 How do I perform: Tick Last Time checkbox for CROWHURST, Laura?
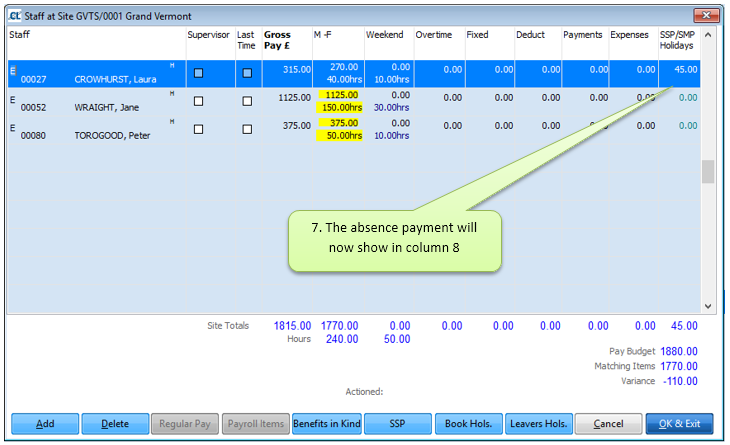point(247,73)
